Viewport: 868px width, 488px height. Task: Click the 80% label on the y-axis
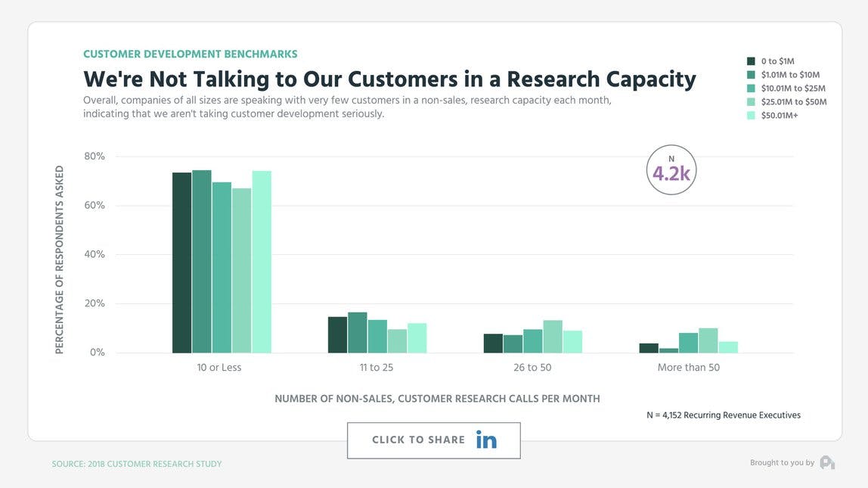point(95,157)
